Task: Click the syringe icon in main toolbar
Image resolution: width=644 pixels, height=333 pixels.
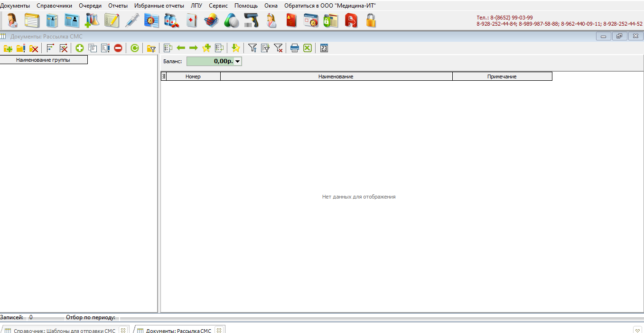Action: coord(131,21)
